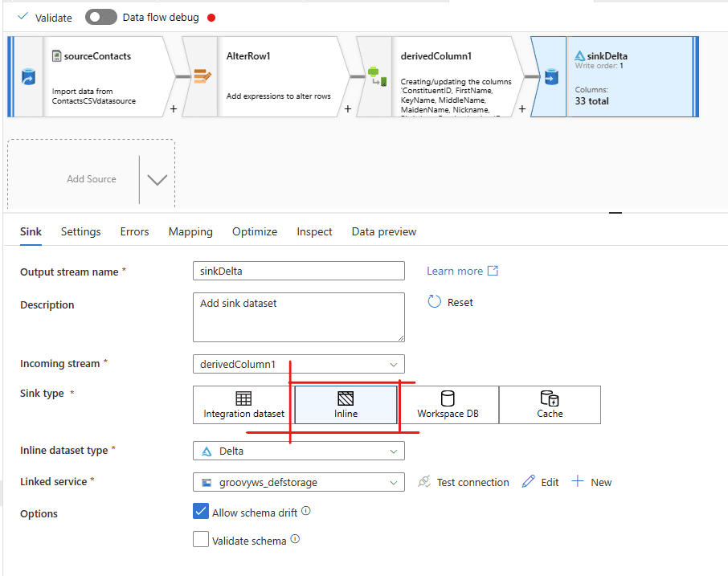728x576 pixels.
Task: Enable the Validate schema checkbox
Action: point(201,540)
